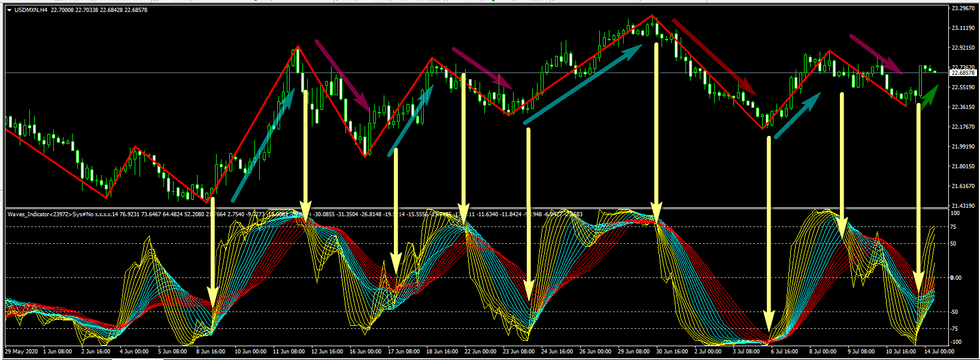Click the 0.00 level on indicator scale
980x360 pixels.
956,278
